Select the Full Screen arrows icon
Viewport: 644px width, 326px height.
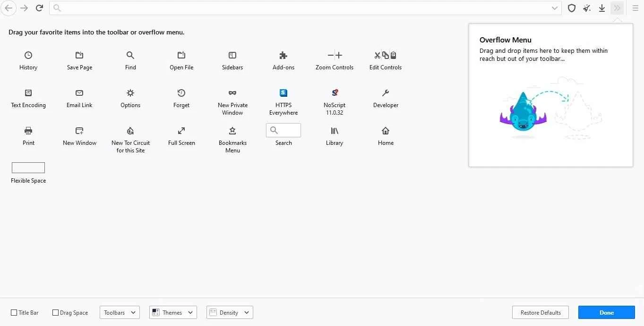pyautogui.click(x=181, y=131)
